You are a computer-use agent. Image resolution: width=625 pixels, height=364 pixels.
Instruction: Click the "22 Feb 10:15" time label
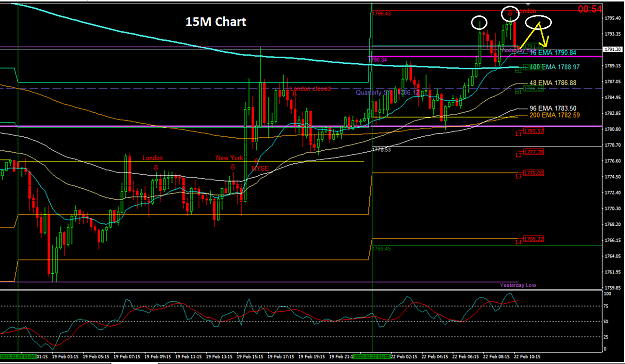pyautogui.click(x=527, y=356)
